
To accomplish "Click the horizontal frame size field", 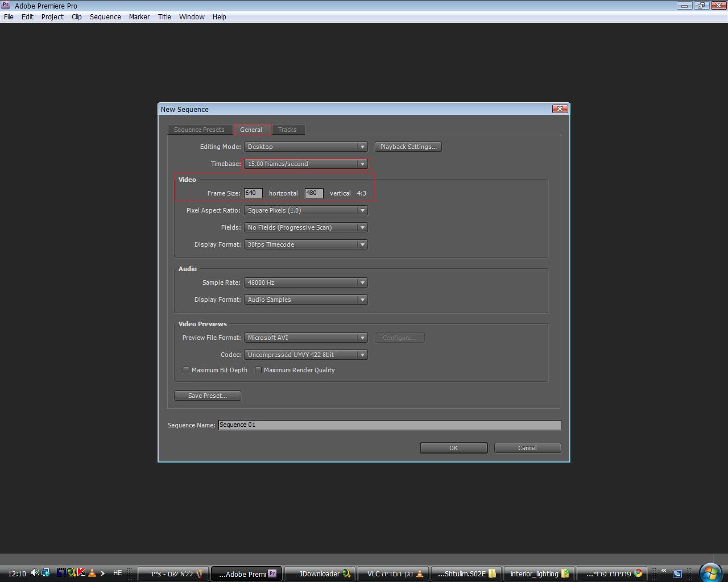I will click(253, 193).
